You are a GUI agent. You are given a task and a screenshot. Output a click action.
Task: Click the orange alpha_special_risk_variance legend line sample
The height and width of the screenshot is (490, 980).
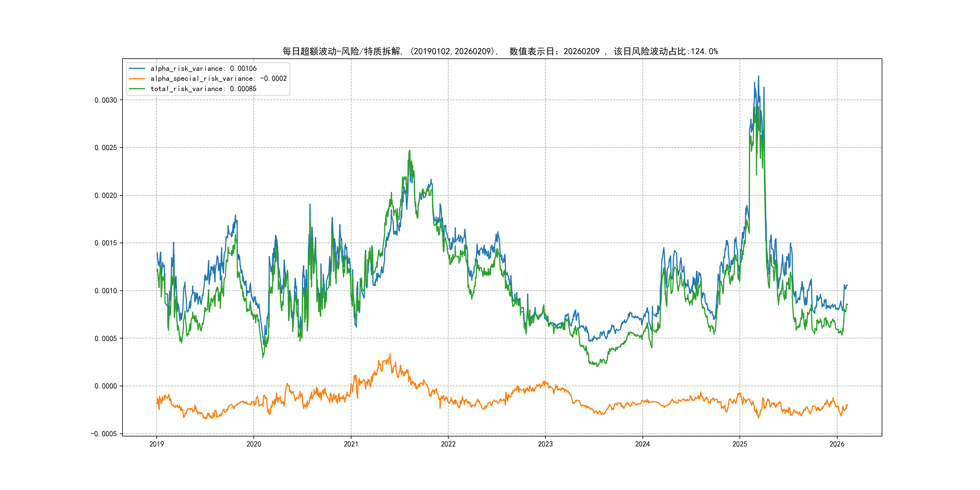tap(137, 79)
